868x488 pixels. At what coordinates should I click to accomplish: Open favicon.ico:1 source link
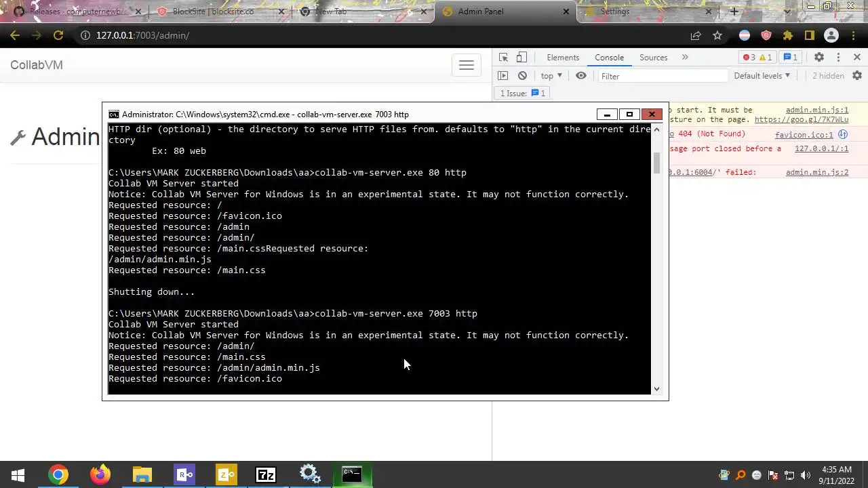[x=804, y=135]
